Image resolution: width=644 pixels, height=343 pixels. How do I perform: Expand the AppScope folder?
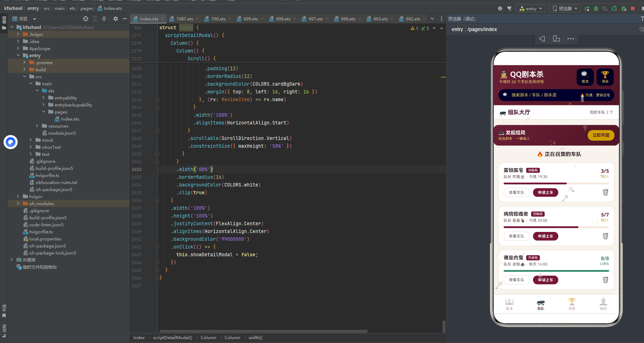coord(18,48)
